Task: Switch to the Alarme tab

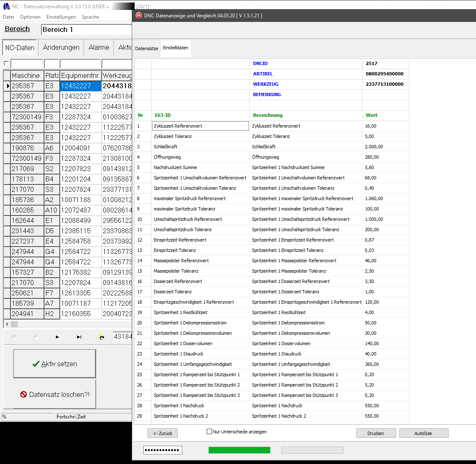Action: [99, 48]
